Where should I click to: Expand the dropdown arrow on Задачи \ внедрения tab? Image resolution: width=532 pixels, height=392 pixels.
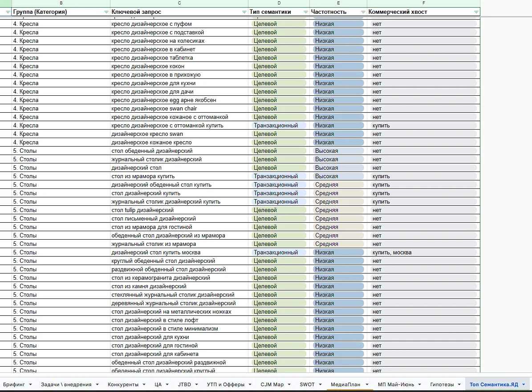97,384
